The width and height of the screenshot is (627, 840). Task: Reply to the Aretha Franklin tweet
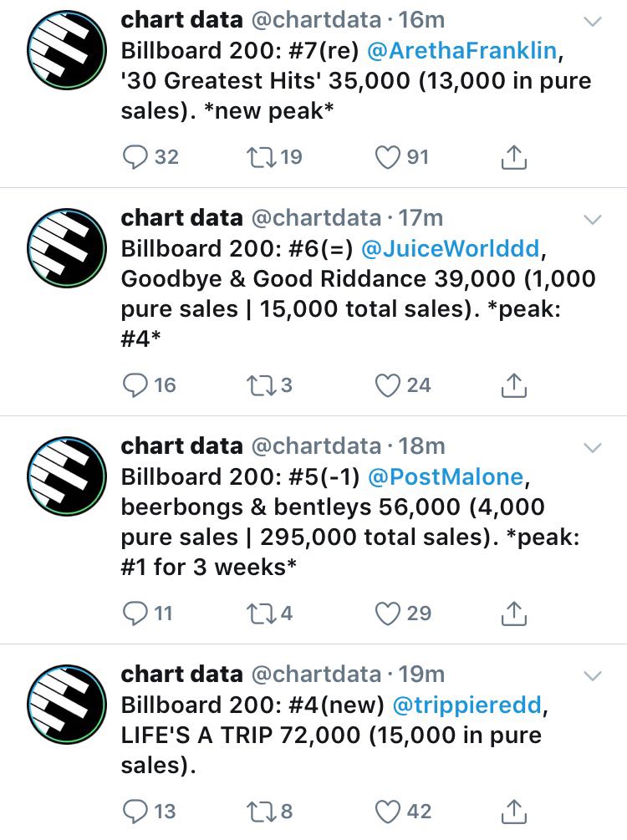click(x=135, y=156)
